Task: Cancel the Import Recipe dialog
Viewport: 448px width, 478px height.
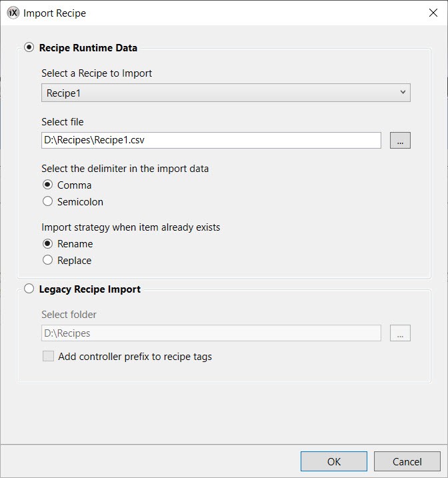Action: tap(407, 461)
